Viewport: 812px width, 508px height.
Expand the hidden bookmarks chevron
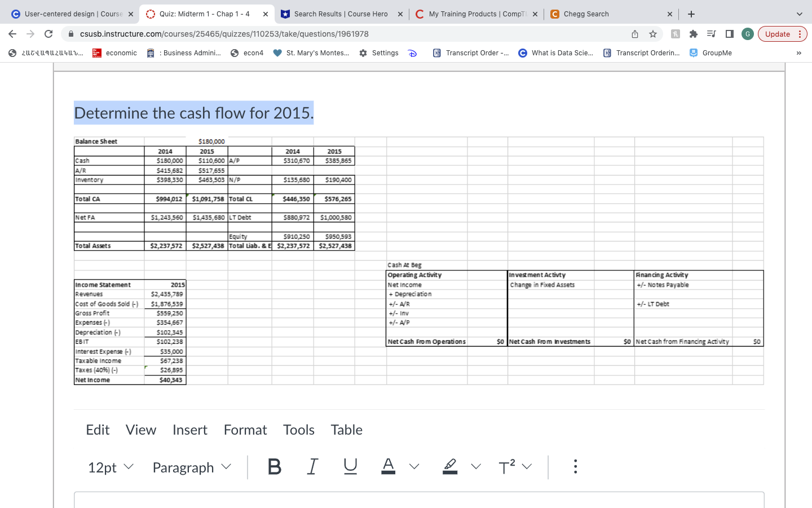point(798,52)
